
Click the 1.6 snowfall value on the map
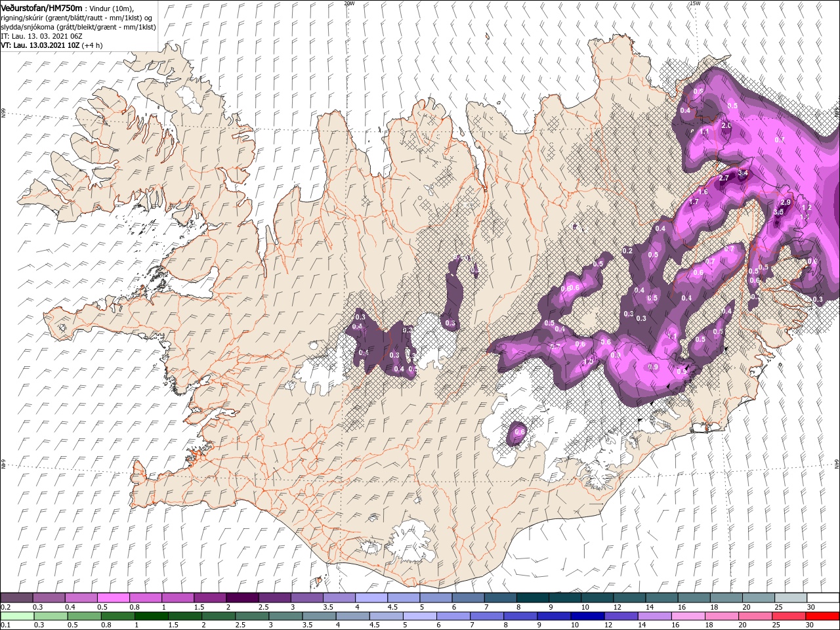703,192
